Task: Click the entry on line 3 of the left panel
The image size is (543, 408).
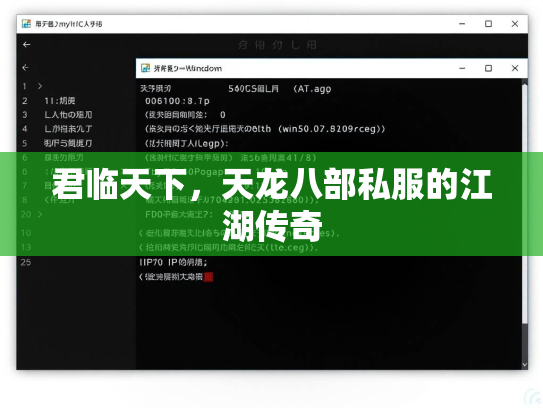Action: point(68,115)
